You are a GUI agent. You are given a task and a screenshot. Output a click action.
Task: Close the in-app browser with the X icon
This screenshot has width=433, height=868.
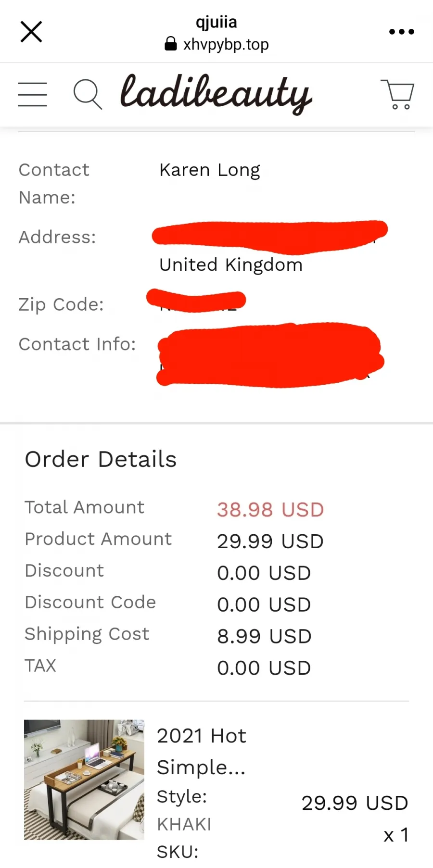tap(31, 32)
